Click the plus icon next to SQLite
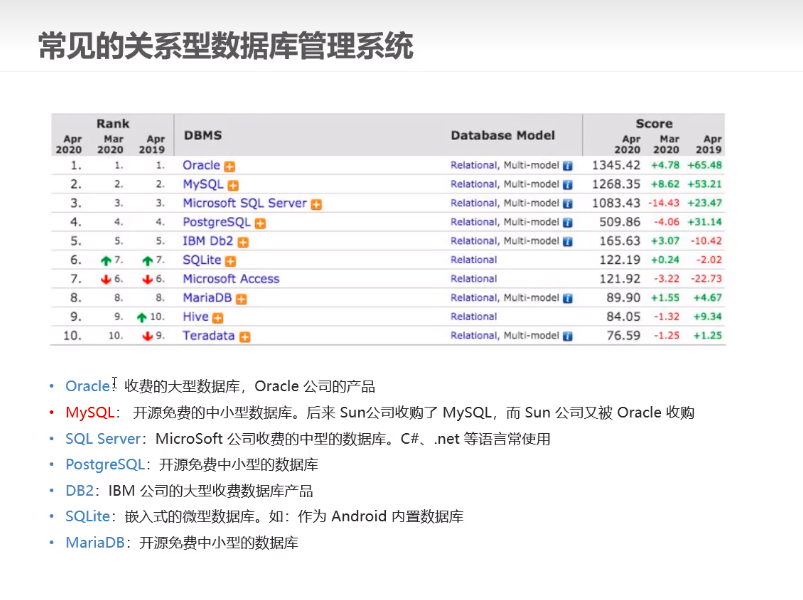The image size is (803, 600). coord(231,261)
